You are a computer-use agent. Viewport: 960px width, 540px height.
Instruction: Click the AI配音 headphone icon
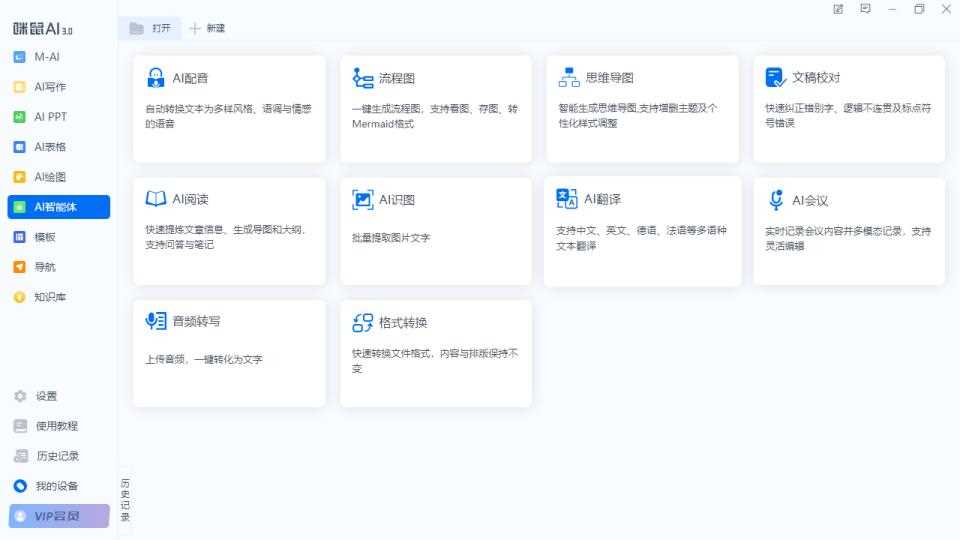tap(156, 78)
